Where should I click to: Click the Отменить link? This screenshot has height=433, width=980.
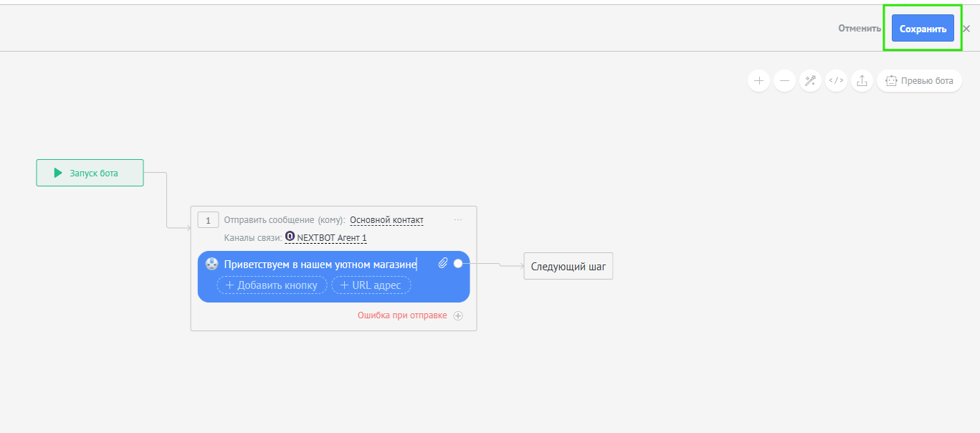pos(860,29)
